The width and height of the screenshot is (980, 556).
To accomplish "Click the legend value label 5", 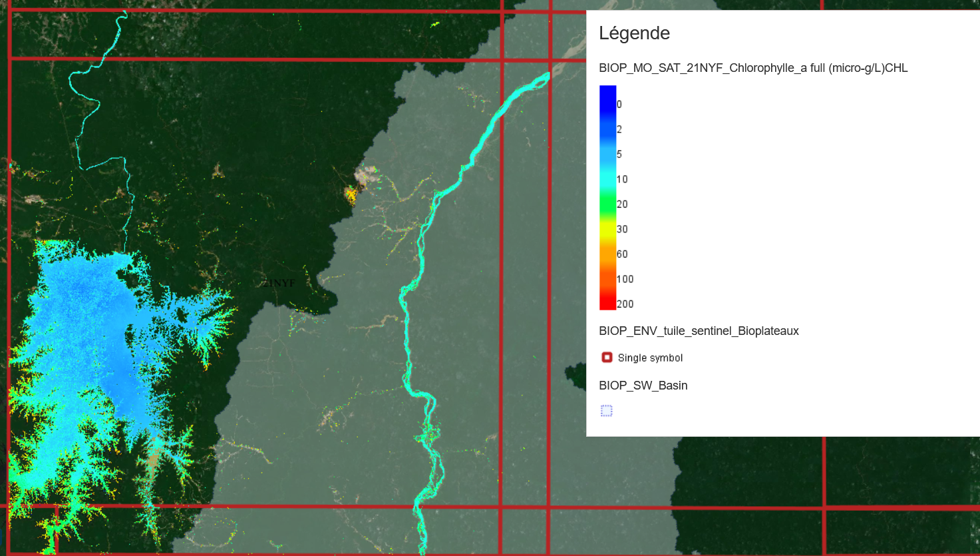I will [x=619, y=154].
